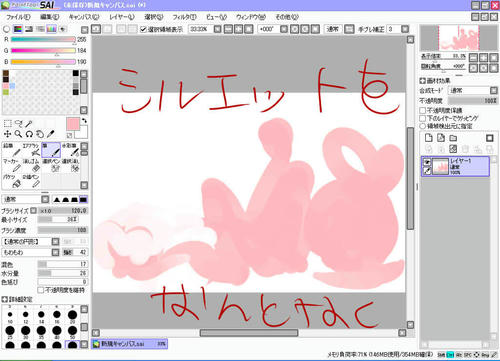Toggle the 選択領域表示 checkbox
Image resolution: width=500 pixels, height=361 pixels.
143,29
